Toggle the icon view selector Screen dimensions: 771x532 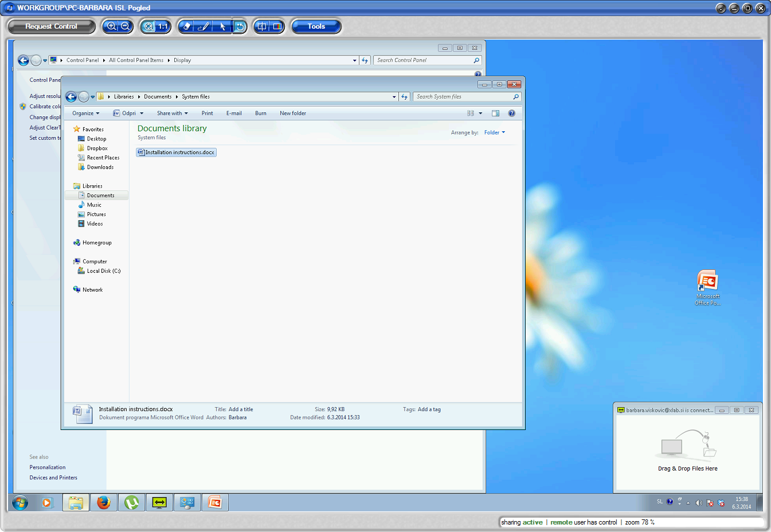[x=471, y=113]
